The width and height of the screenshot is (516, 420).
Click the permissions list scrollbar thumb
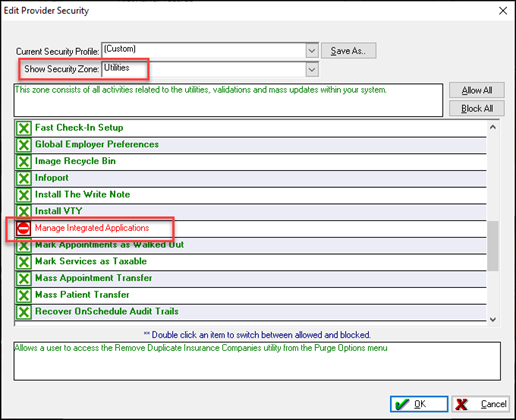493,246
